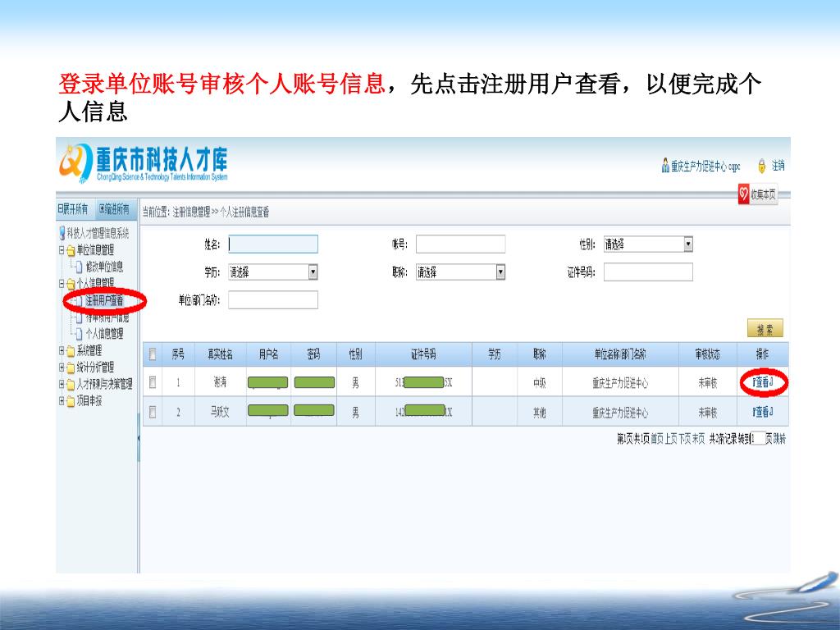Click 未审核 status in 谢涛 row

[x=708, y=382]
